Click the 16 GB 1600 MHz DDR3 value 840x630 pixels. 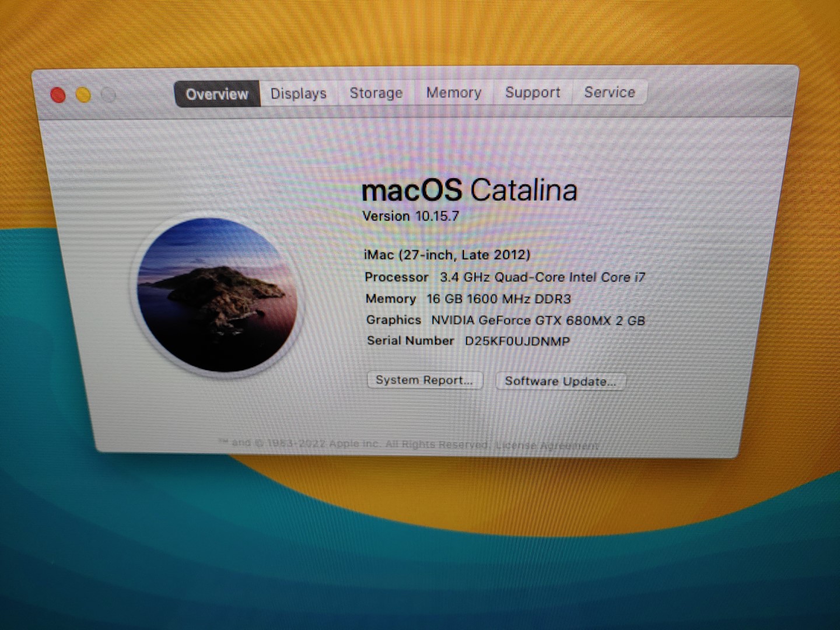click(x=499, y=299)
